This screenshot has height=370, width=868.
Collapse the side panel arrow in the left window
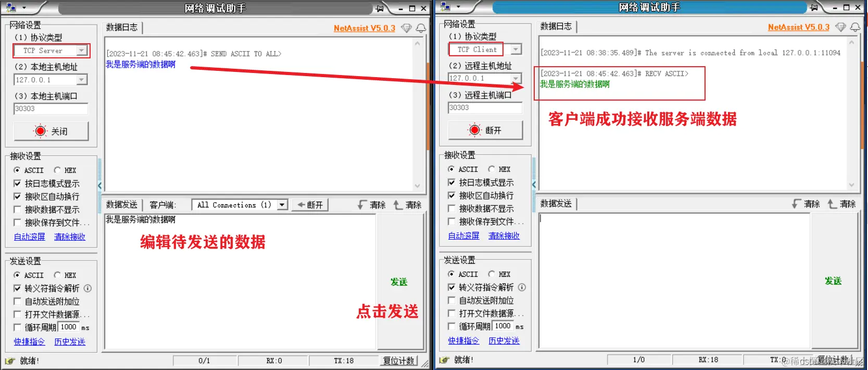coord(99,186)
